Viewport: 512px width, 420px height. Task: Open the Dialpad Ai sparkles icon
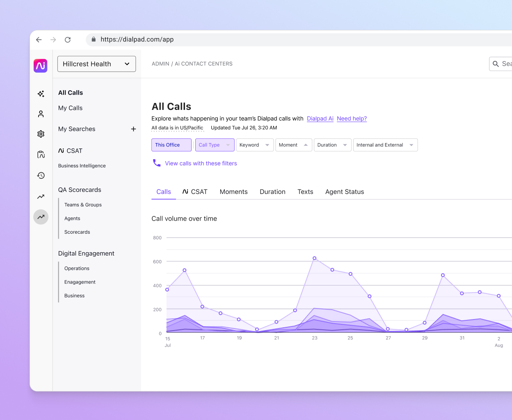tap(41, 94)
